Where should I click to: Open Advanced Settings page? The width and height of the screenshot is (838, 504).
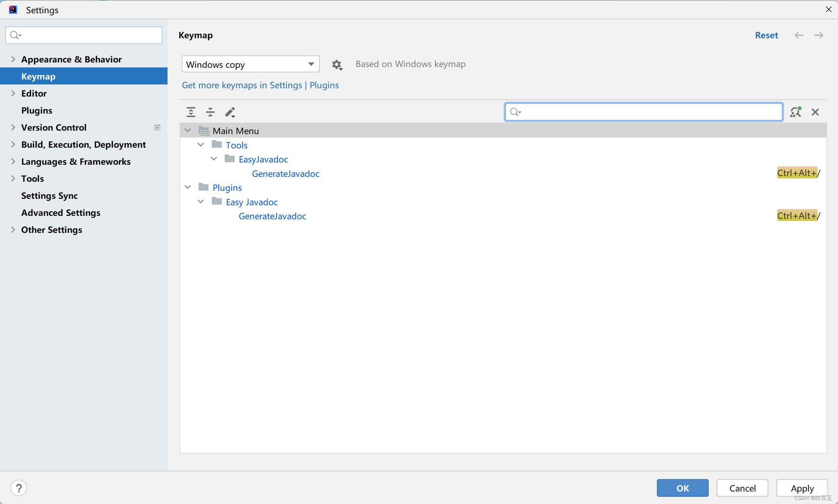point(61,213)
